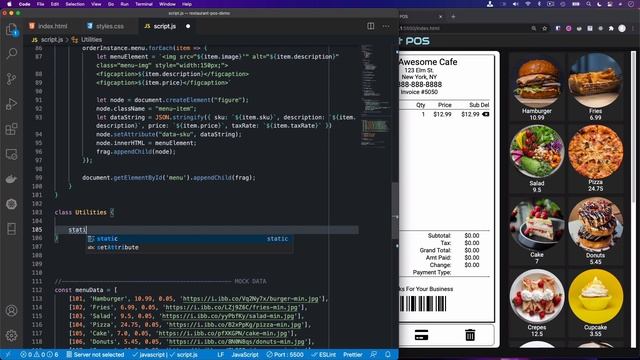Click Prettier status bar item
This screenshot has width=640, height=360.
pos(353,355)
